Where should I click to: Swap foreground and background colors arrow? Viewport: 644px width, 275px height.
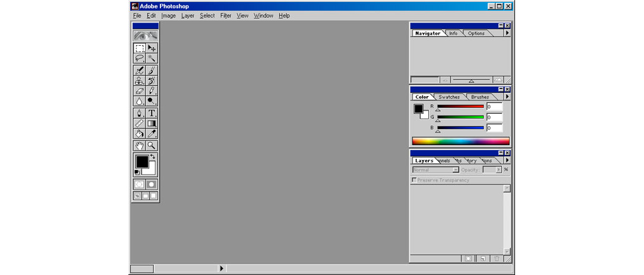pyautogui.click(x=153, y=156)
